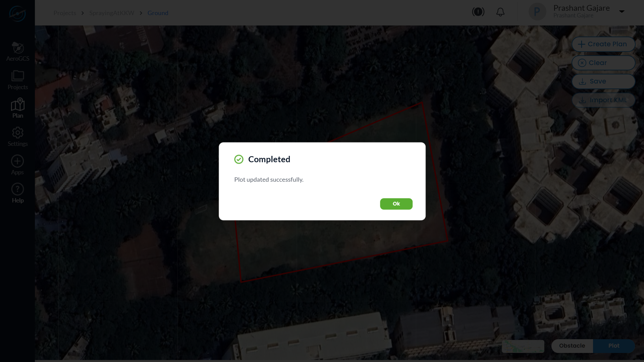Open the Projects folder icon
Screen dimensions: 644x362
(x=18, y=76)
